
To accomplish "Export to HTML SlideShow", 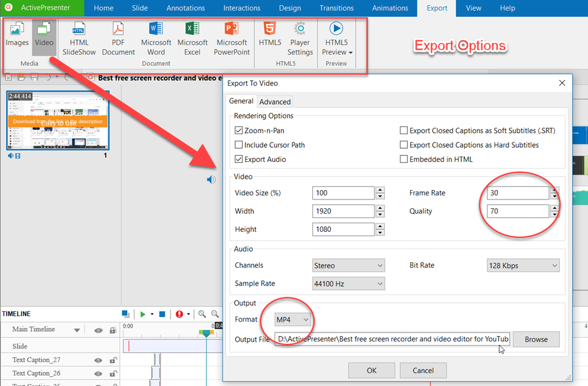I will click(79, 38).
